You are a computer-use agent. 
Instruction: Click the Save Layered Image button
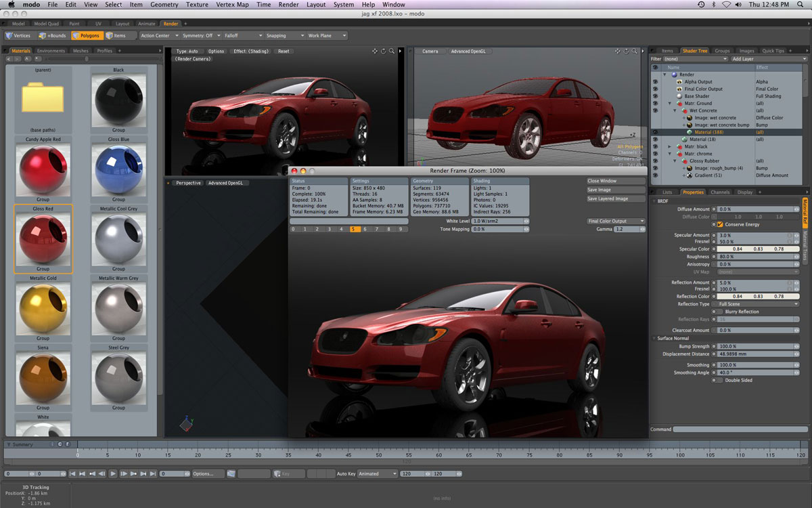[615, 199]
